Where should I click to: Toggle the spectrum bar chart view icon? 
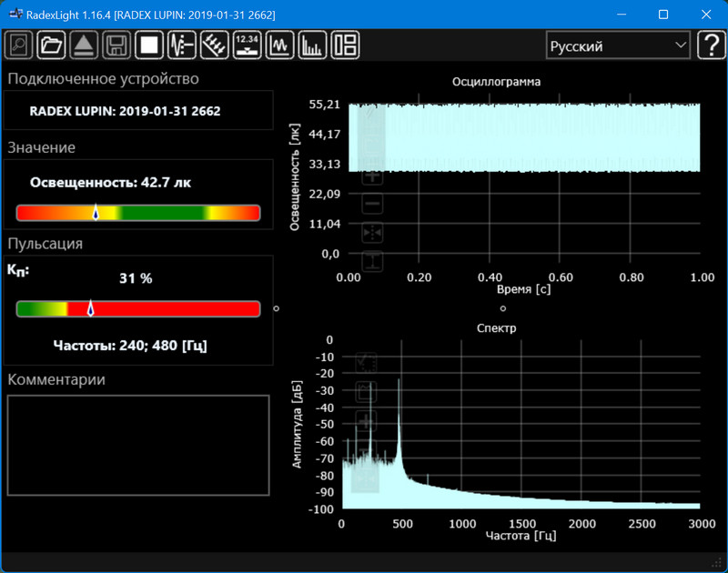point(312,45)
